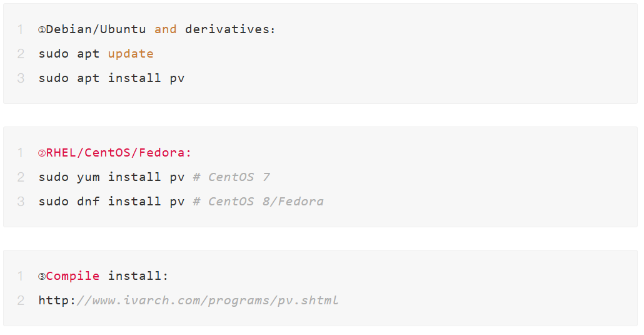Click the red 'Compile' keyword
The image size is (644, 335).
point(73,276)
